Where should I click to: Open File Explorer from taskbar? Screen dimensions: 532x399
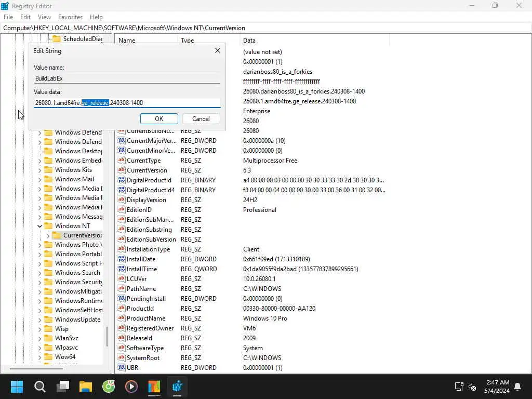(x=86, y=387)
